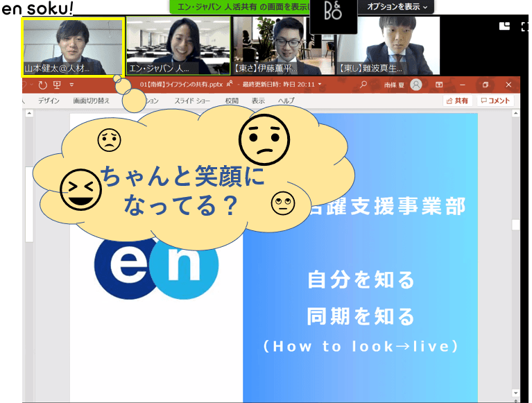Switch Zoom to gallery view layout icon
This screenshot has height=403, width=532.
504,26
